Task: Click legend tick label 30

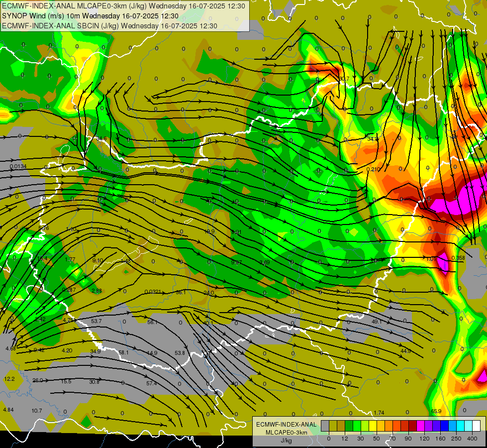Action: click(x=361, y=439)
